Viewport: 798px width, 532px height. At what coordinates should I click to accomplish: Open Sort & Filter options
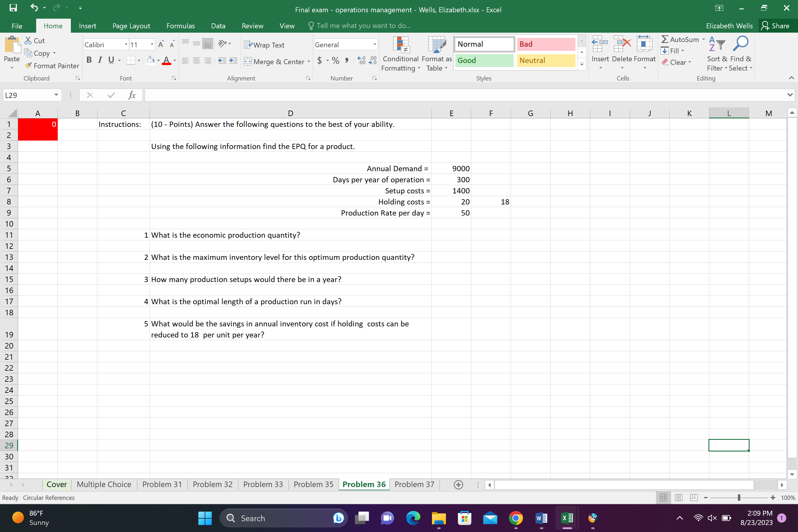(x=717, y=54)
